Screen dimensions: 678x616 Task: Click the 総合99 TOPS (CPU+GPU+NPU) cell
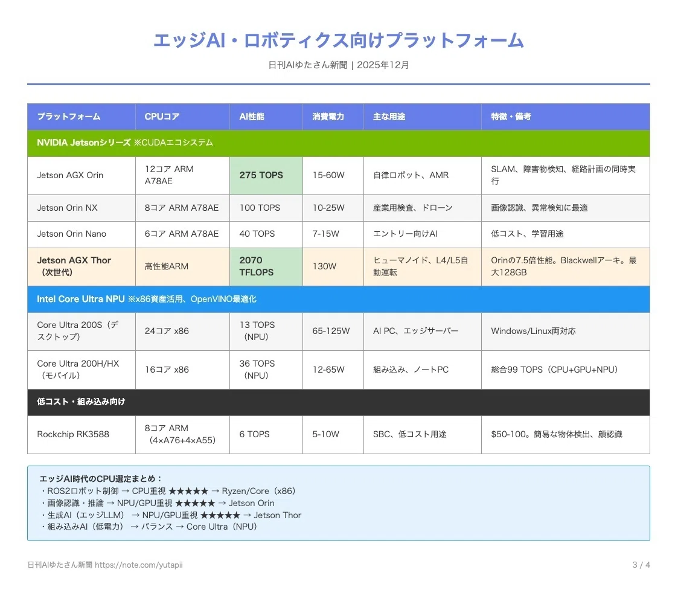[x=566, y=370]
